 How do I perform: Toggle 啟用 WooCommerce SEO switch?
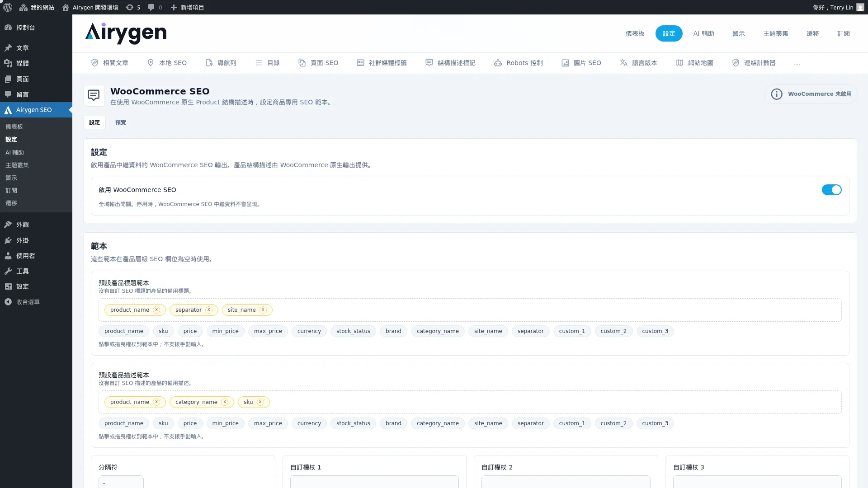pyautogui.click(x=831, y=190)
